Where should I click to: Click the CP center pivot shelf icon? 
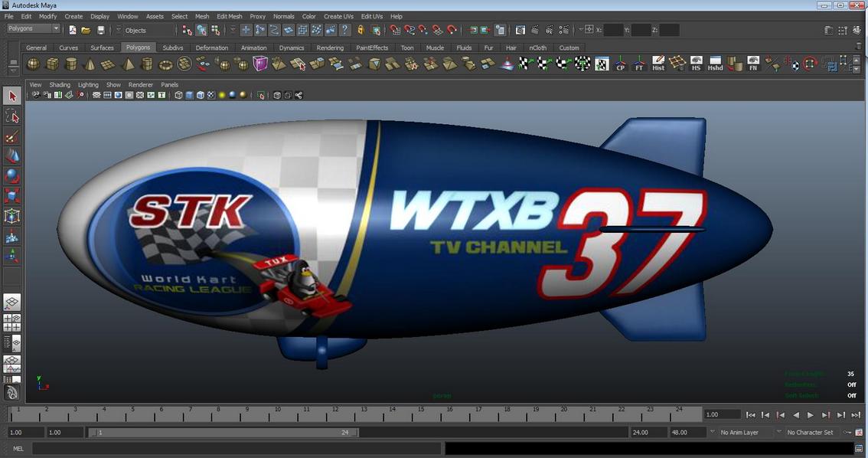[x=621, y=64]
